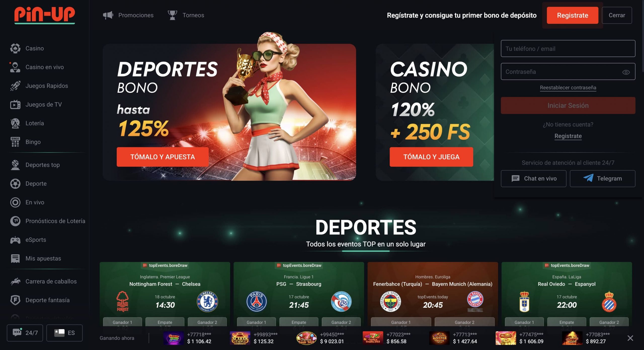Open the ES language selector
The width and height of the screenshot is (644, 350).
pos(64,333)
